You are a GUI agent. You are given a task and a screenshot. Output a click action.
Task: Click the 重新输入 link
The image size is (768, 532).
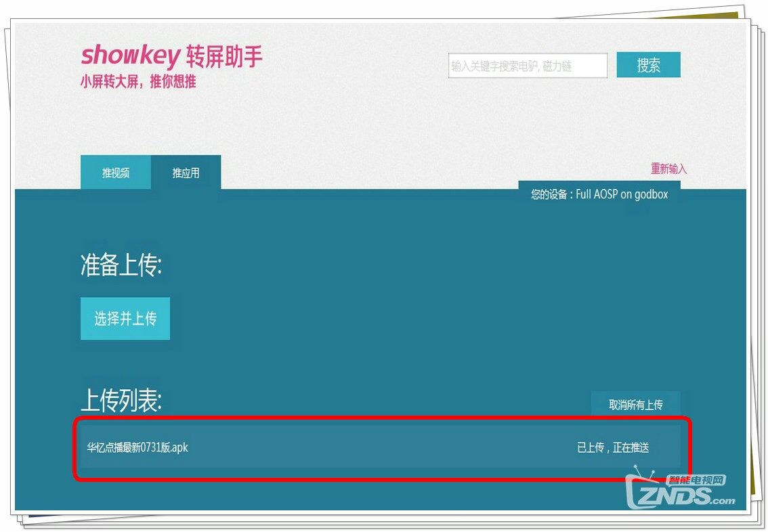pos(668,169)
